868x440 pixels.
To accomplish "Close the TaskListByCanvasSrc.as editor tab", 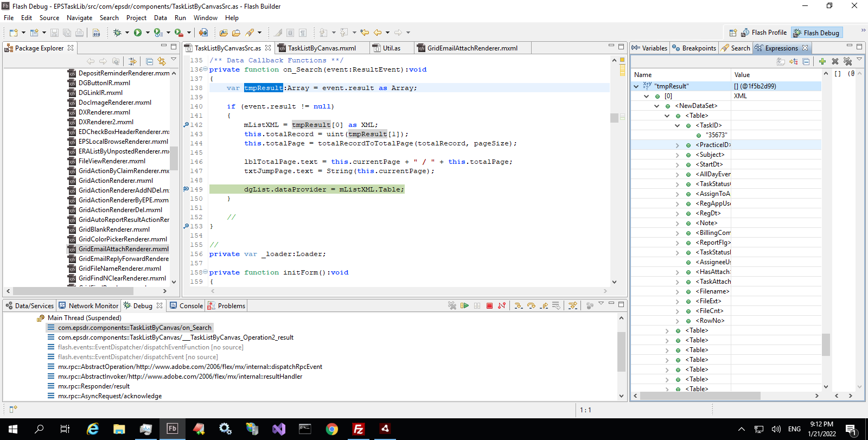I will click(268, 48).
